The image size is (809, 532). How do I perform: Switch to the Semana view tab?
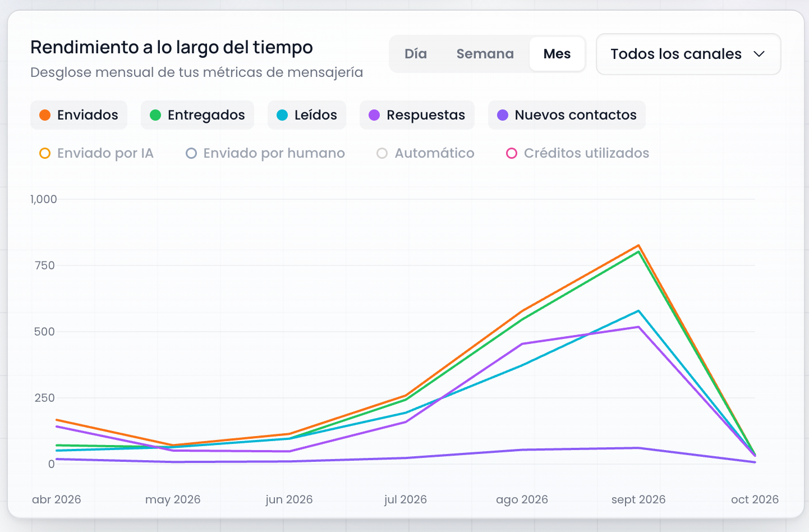pos(485,54)
